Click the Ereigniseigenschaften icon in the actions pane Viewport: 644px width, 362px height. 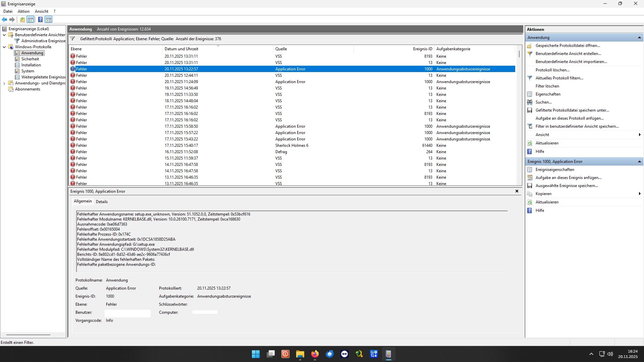(x=530, y=170)
